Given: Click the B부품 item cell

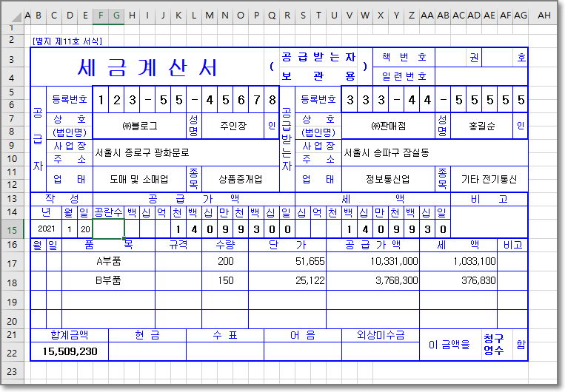Looking at the screenshot, I should 108,280.
